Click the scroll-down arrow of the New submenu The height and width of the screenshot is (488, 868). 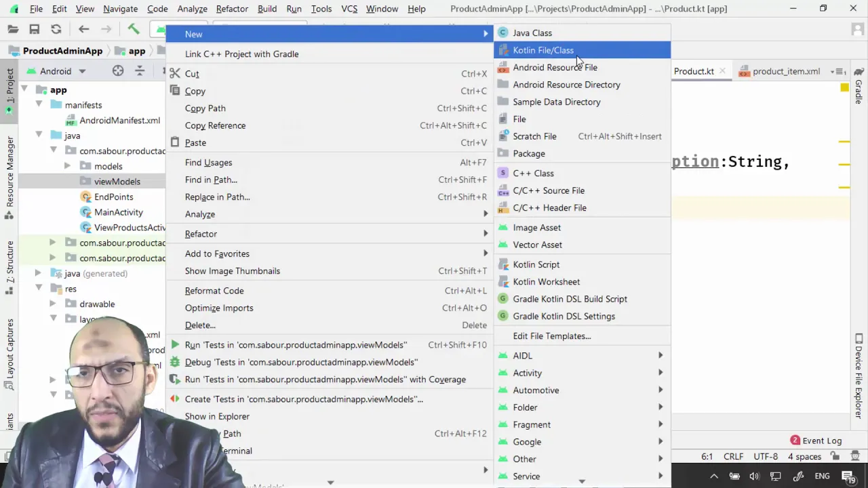(582, 482)
